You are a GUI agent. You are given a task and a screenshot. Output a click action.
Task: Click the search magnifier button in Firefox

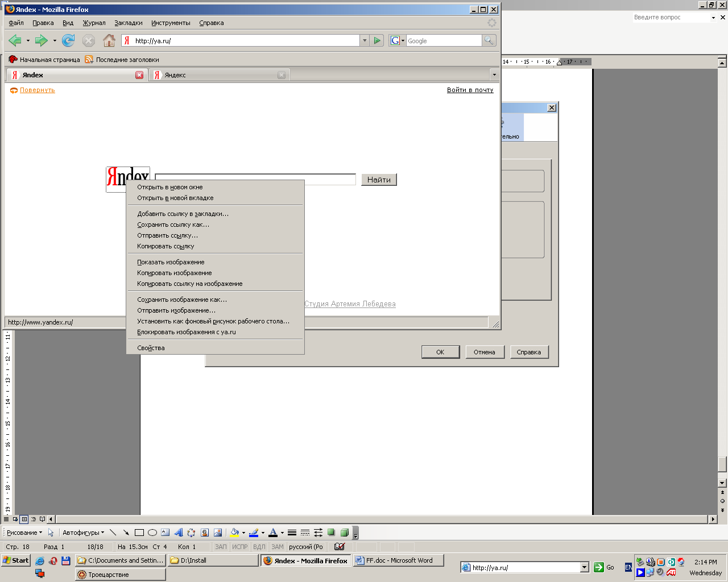pyautogui.click(x=489, y=40)
